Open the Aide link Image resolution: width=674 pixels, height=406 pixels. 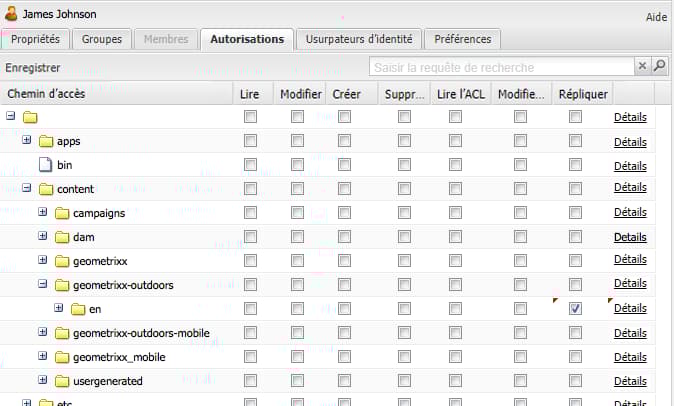click(656, 17)
